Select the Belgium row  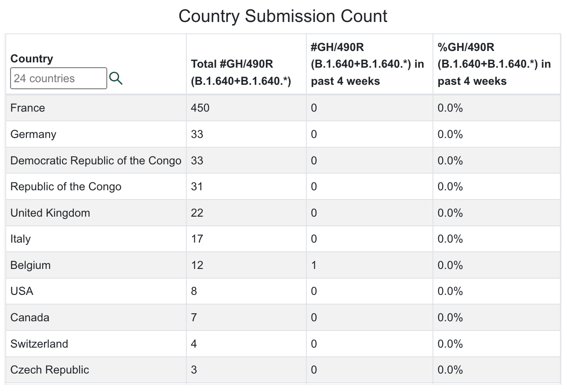tap(30, 265)
